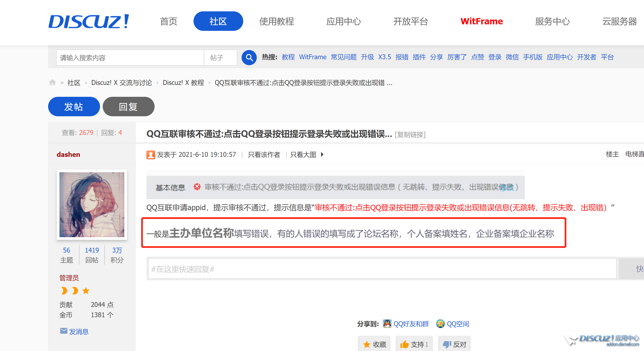The height and width of the screenshot is (351, 644).
Task: Open the 帖子 search type dropdown
Action: (220, 58)
